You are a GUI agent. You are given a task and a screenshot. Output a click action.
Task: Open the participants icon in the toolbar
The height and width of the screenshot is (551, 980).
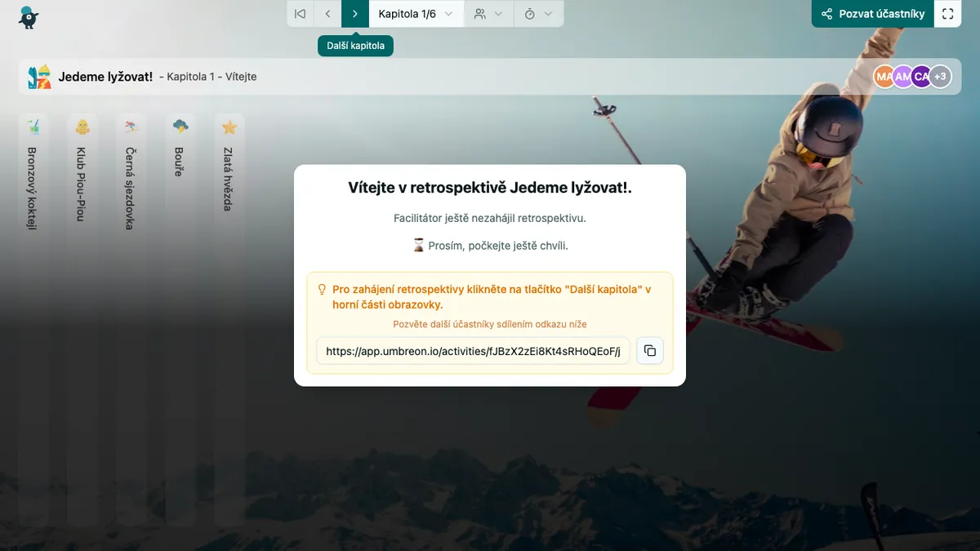tap(482, 13)
